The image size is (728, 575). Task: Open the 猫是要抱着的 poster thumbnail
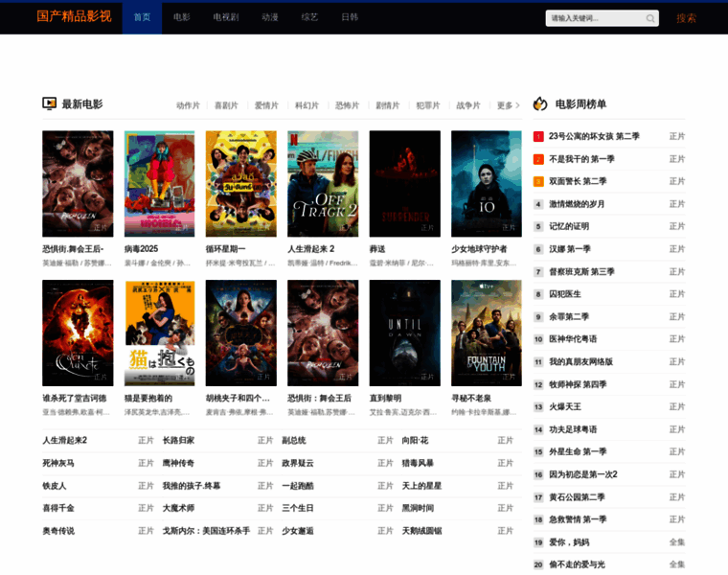pos(159,333)
